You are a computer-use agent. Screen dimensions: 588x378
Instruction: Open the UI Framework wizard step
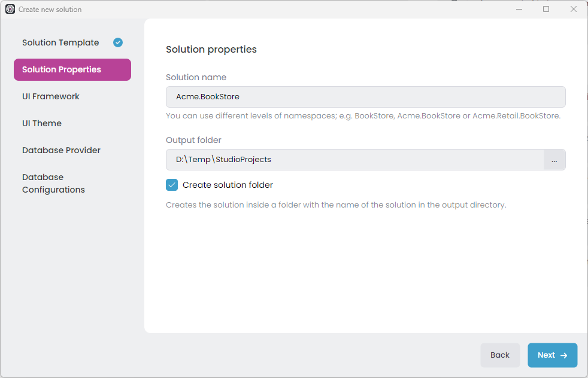51,96
